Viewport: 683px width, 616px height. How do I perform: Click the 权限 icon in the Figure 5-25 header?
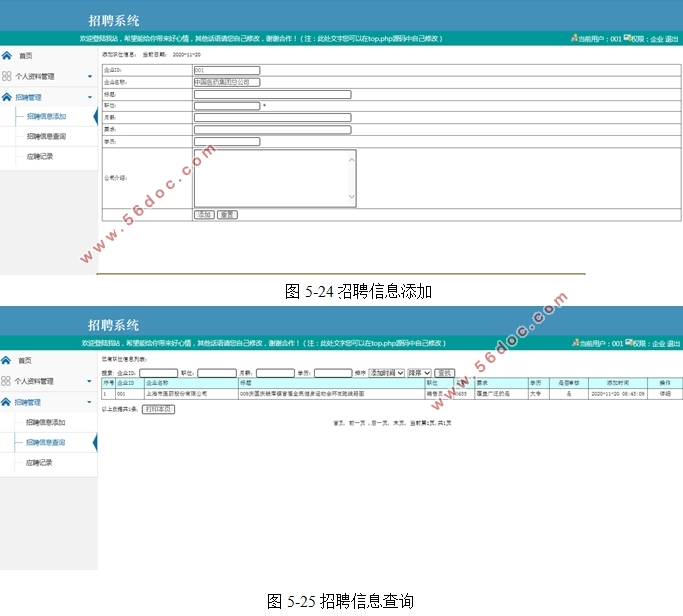pyautogui.click(x=629, y=343)
